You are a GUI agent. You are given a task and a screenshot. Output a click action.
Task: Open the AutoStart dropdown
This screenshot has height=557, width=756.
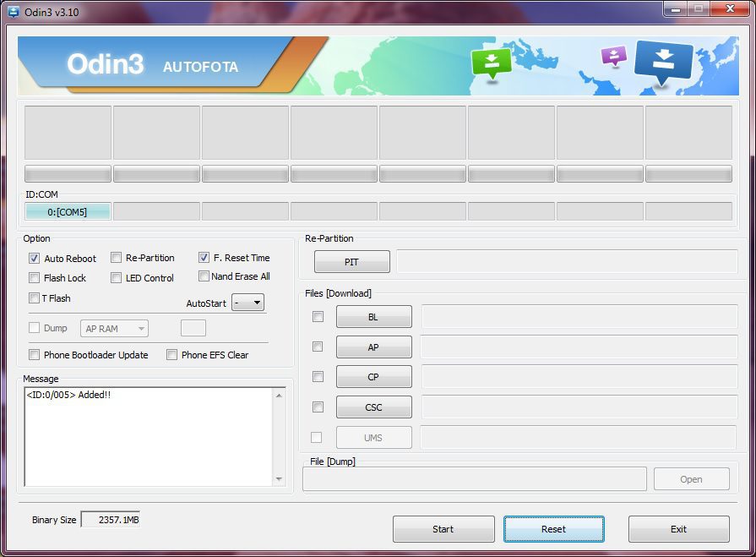[247, 303]
